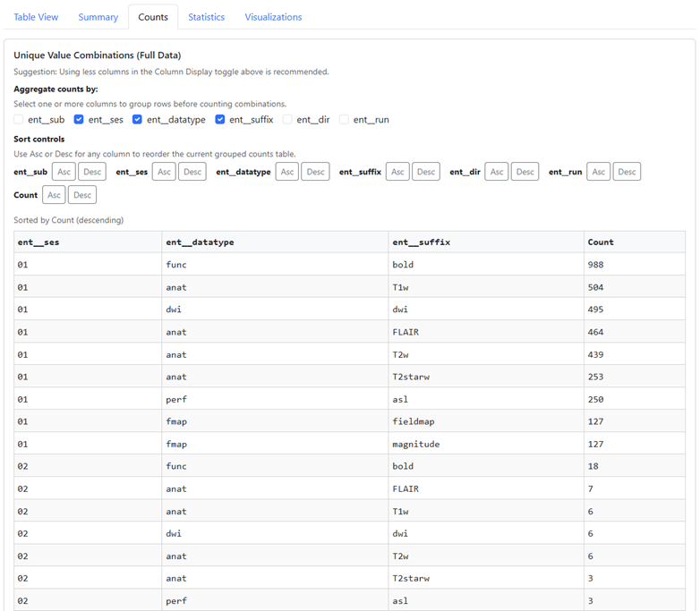Sort ent__ses descending with Desc button
The height and width of the screenshot is (611, 700).
[192, 172]
